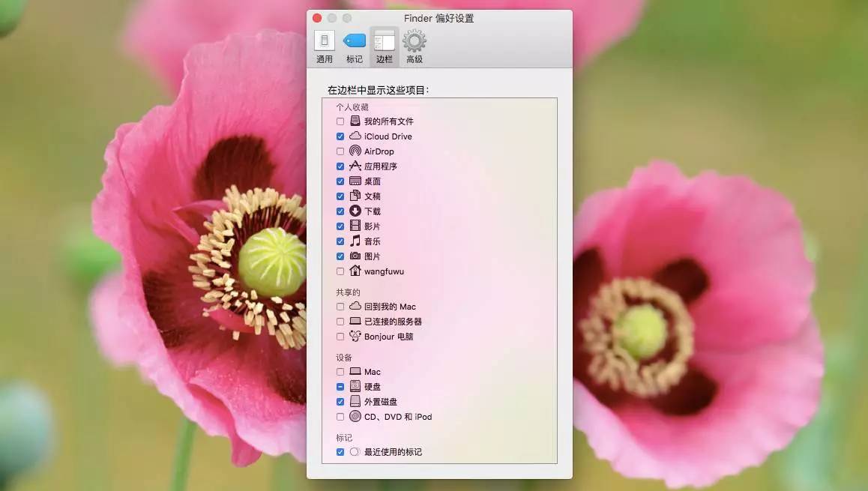Click the 音乐 music note icon

point(355,241)
